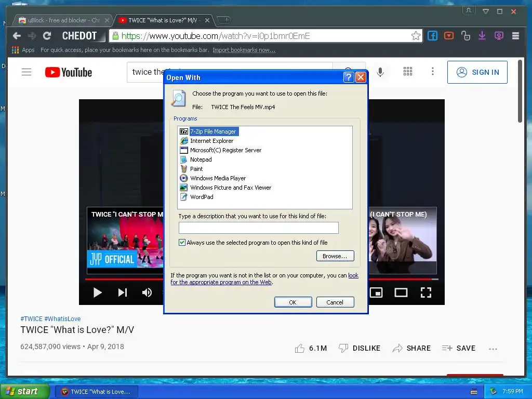Click the browser forward arrow

pyautogui.click(x=32, y=36)
